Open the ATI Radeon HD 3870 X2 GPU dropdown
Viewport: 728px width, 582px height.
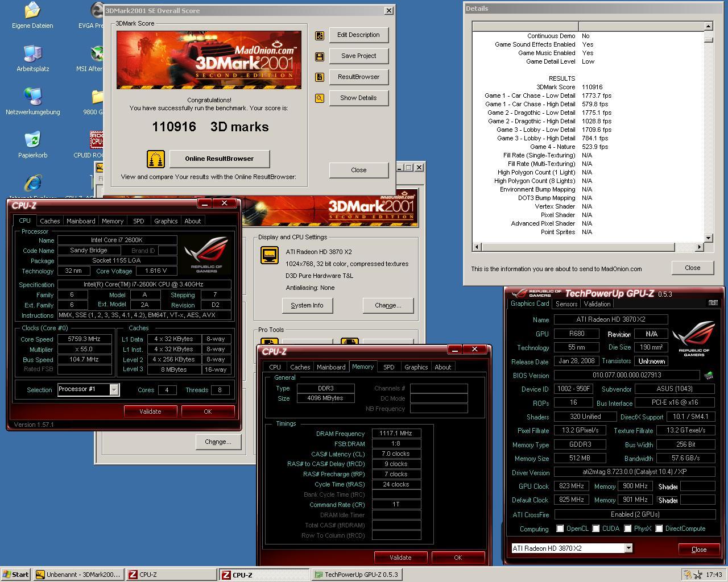(628, 548)
